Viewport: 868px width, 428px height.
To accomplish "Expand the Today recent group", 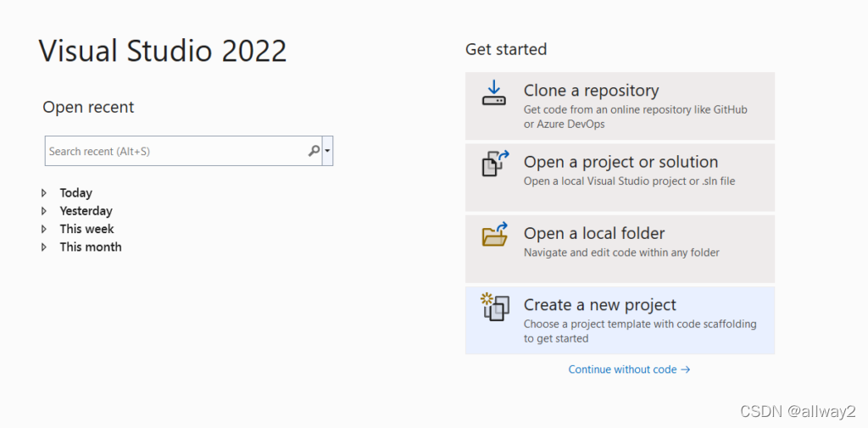I will click(45, 193).
